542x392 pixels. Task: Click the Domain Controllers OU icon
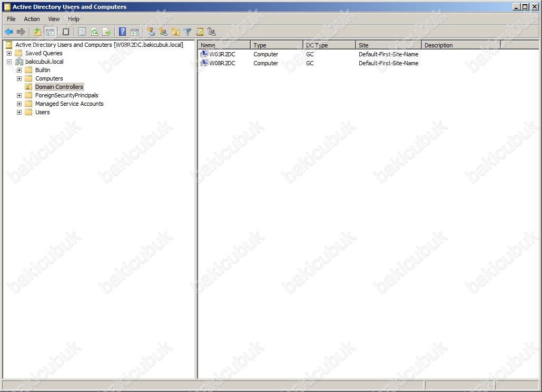(x=28, y=87)
